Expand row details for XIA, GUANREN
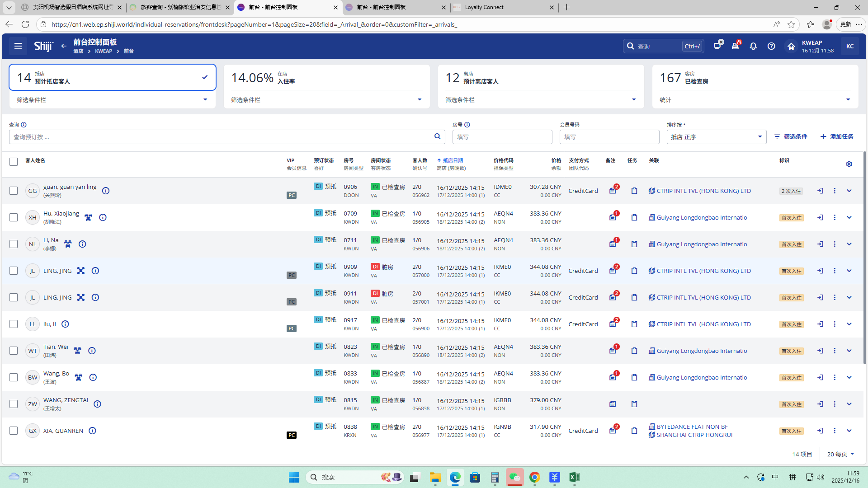This screenshot has height=488, width=868. tap(849, 431)
